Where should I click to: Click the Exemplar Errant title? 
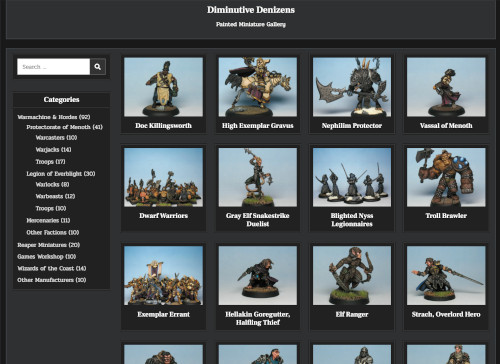pyautogui.click(x=163, y=314)
